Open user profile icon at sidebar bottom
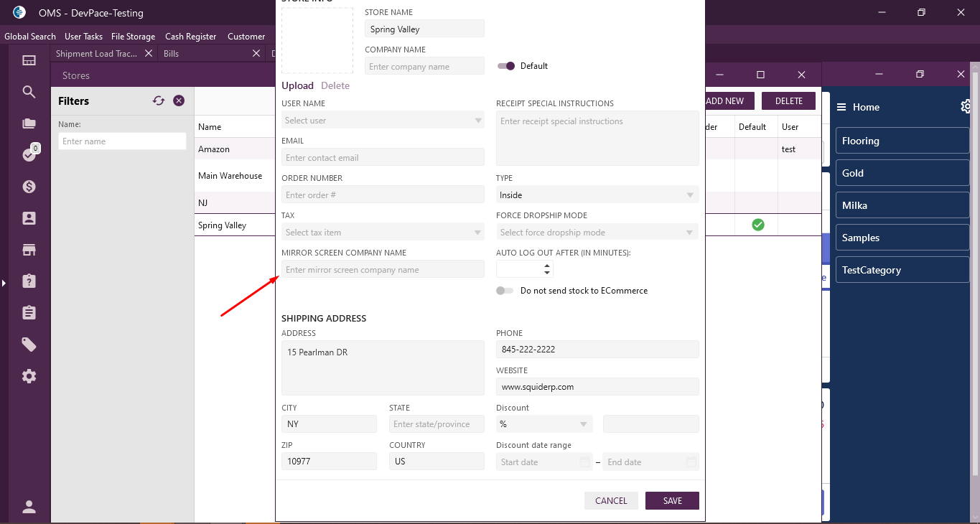 [29, 507]
